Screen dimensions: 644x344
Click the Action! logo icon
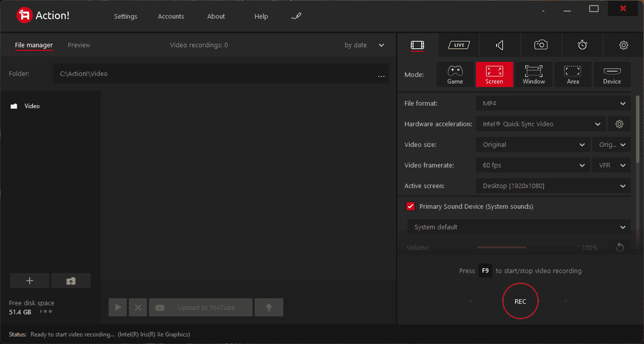24,16
